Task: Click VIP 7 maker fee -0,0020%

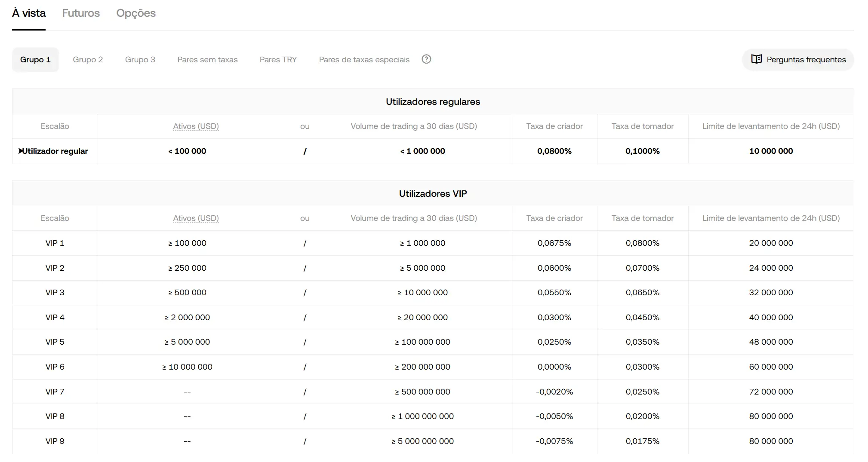Action: coord(554,392)
